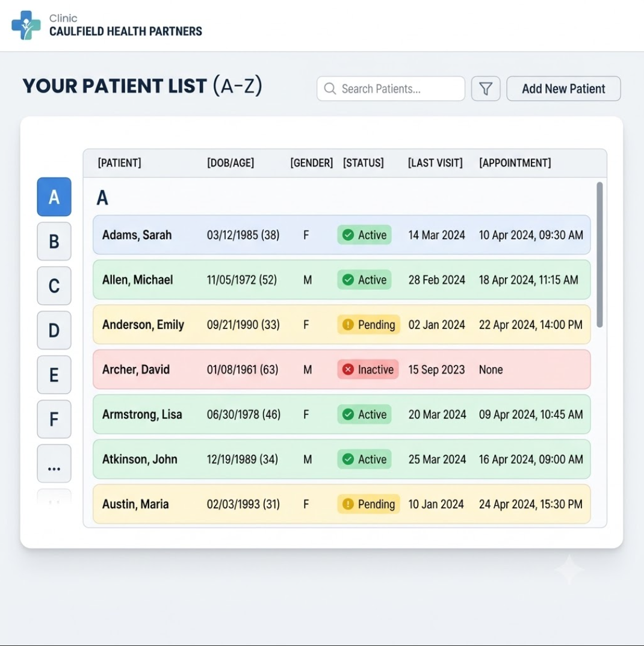The height and width of the screenshot is (646, 644).
Task: Select appointment 10 Apr 2024, 09:30 AM
Action: (531, 235)
